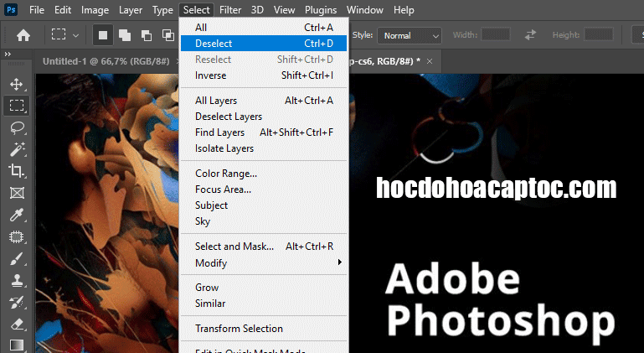The height and width of the screenshot is (353, 644).
Task: Pick the Eraser tool
Action: (15, 324)
